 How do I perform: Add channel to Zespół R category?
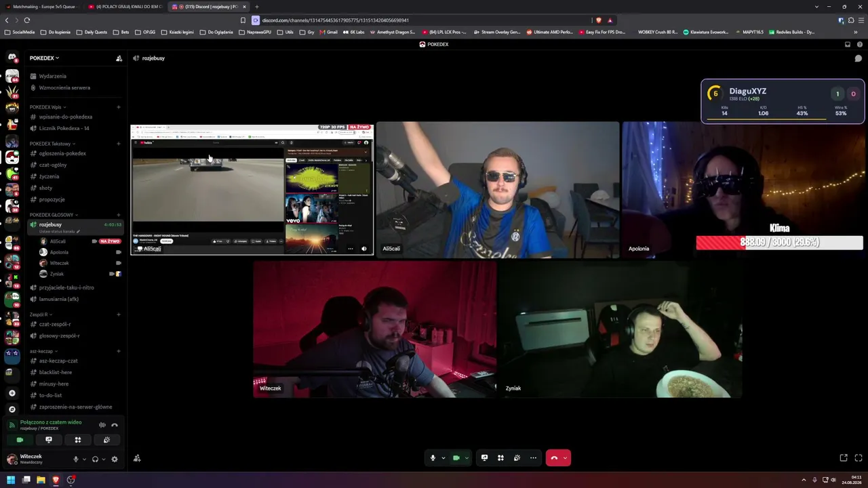119,314
